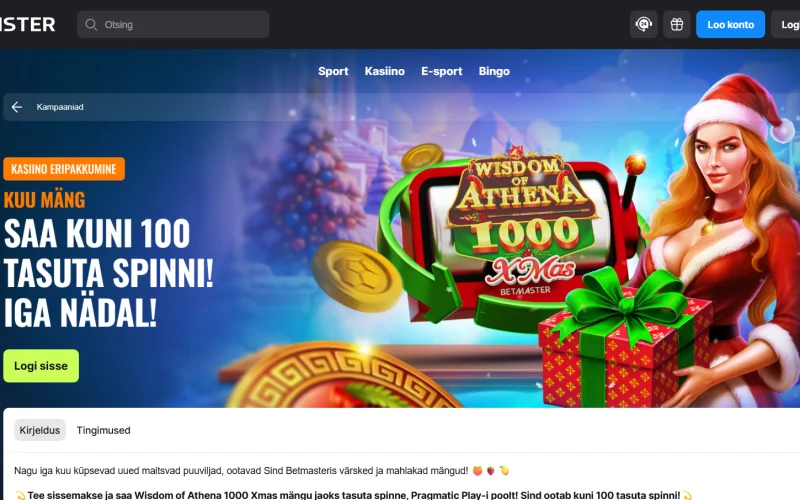Click the back arrow next to Kampaaniad

(x=17, y=107)
